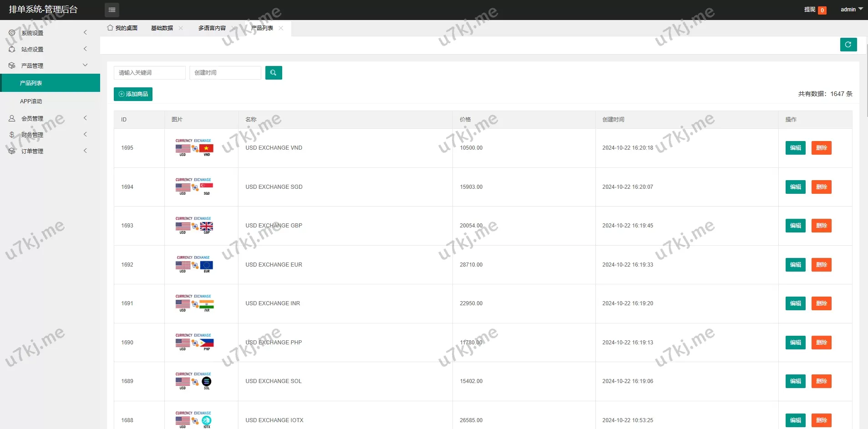Click 编辑 for USD EXCHANGE SGD
This screenshot has width=868, height=429.
click(795, 187)
